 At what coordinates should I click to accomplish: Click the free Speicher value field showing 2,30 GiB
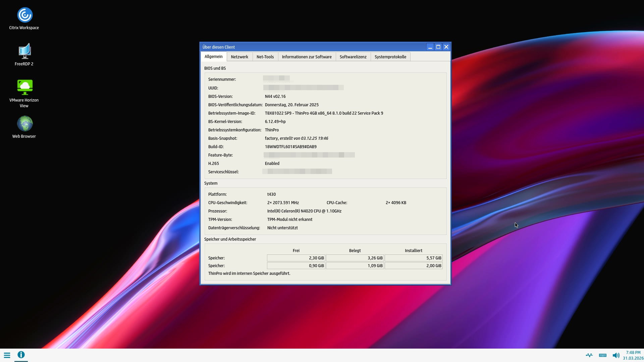click(296, 258)
